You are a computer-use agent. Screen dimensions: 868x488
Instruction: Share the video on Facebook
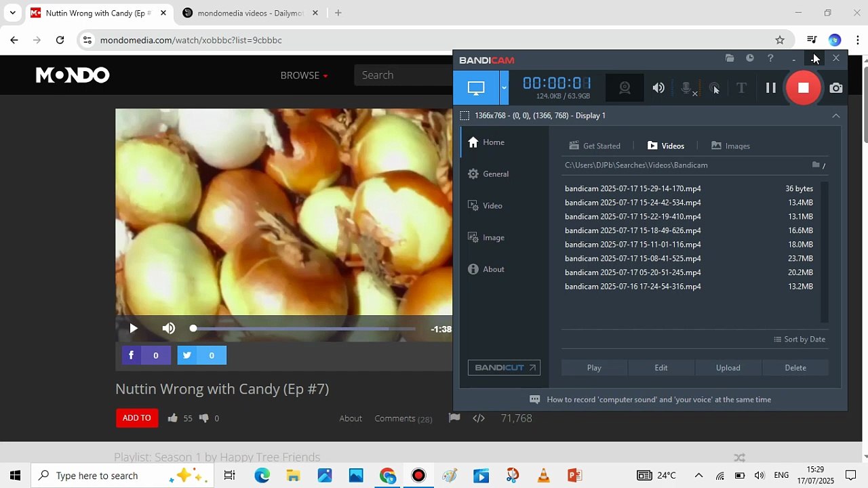click(x=146, y=355)
